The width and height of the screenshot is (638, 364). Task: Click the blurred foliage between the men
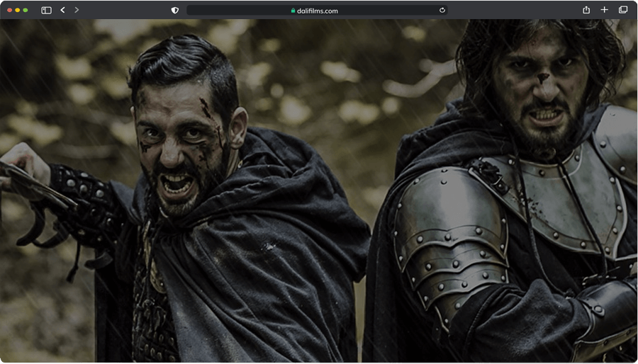point(333,99)
